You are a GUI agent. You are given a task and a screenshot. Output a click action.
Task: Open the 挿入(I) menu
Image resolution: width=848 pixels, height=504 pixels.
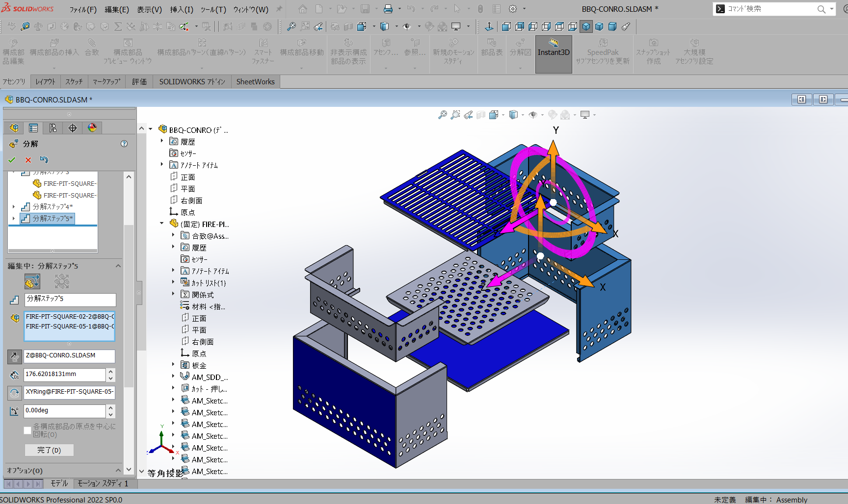[x=182, y=9]
